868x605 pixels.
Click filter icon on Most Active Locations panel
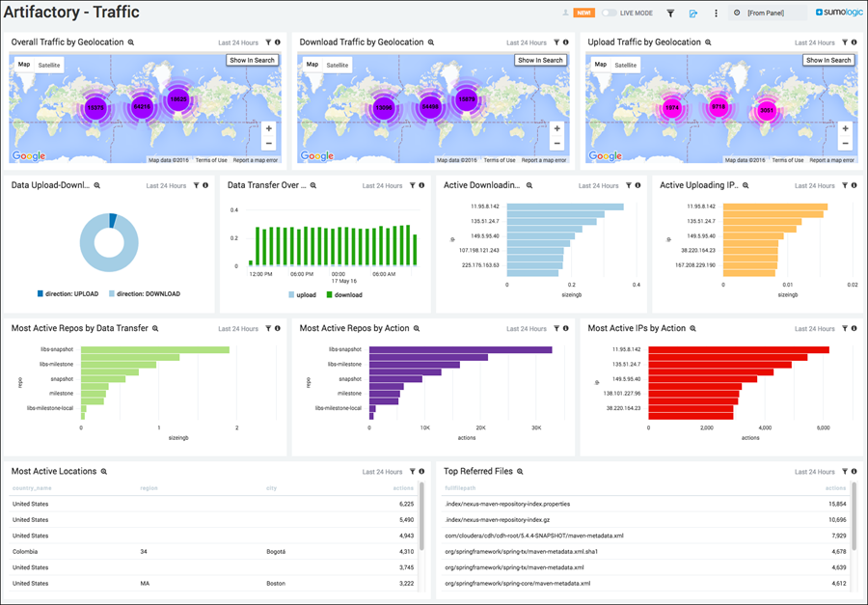412,472
